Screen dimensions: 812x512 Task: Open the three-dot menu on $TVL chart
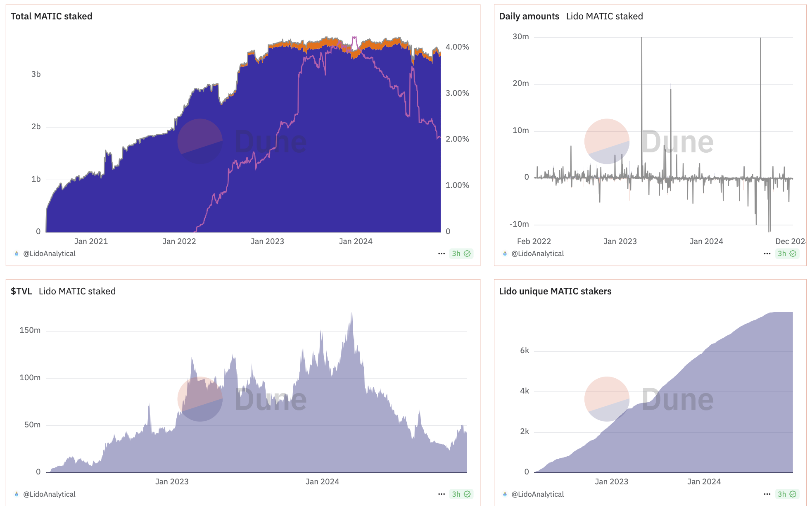442,494
